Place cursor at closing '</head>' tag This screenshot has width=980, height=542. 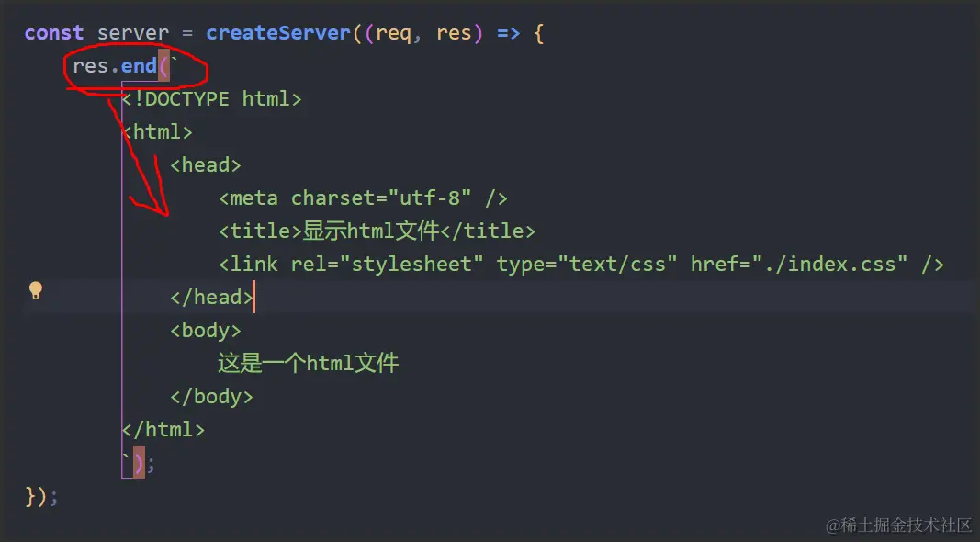coord(212,297)
